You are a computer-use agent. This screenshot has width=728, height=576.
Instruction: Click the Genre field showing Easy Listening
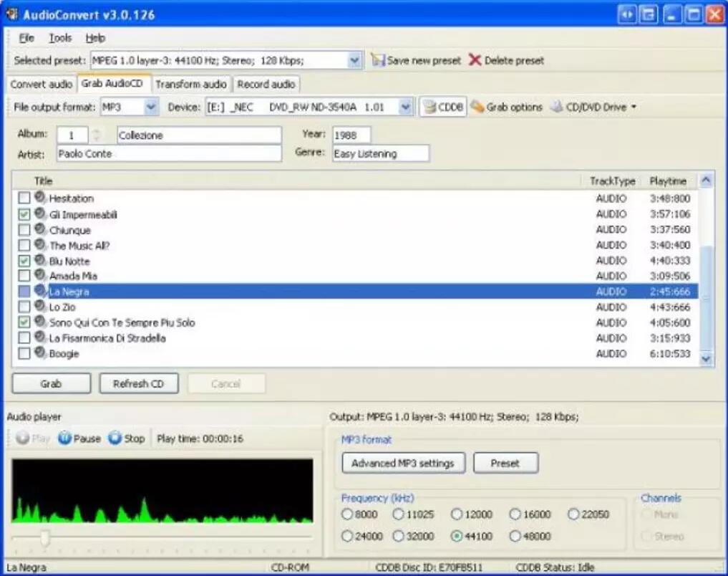(x=381, y=154)
